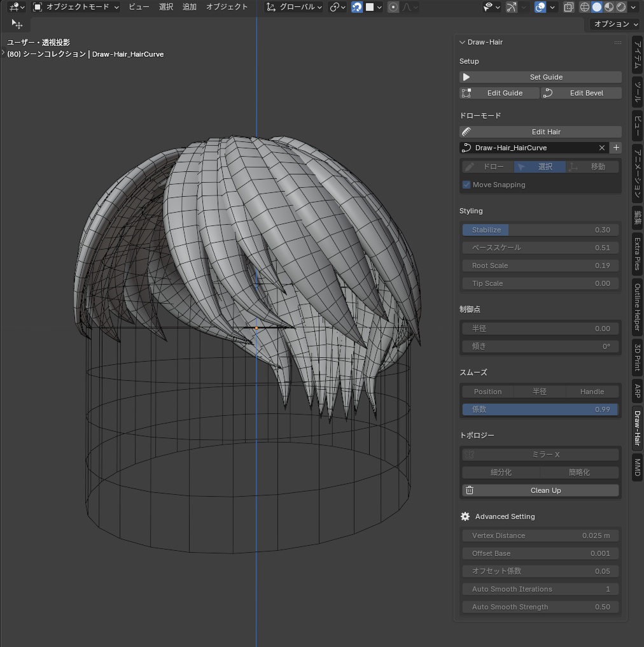
Task: Click the Clean Up button
Action: click(540, 490)
